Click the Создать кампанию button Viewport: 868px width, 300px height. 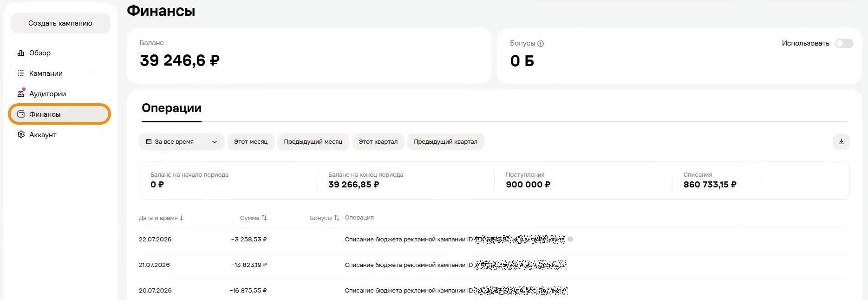60,23
